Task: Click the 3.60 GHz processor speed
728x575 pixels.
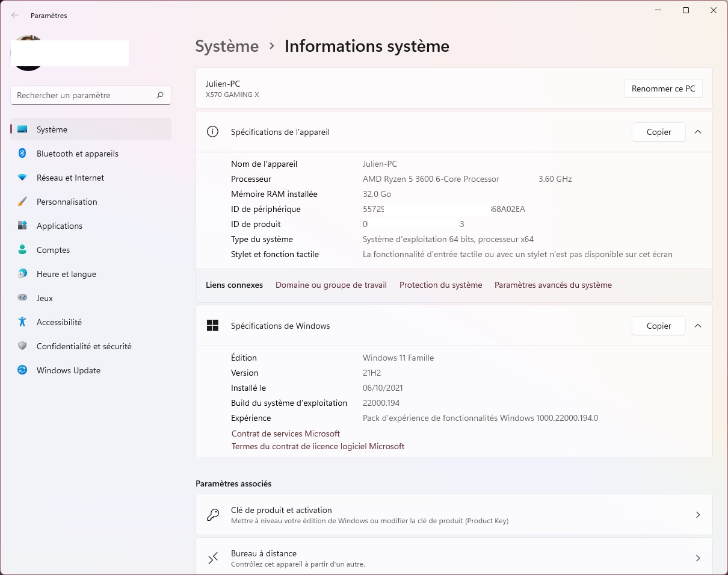Action: tap(555, 179)
